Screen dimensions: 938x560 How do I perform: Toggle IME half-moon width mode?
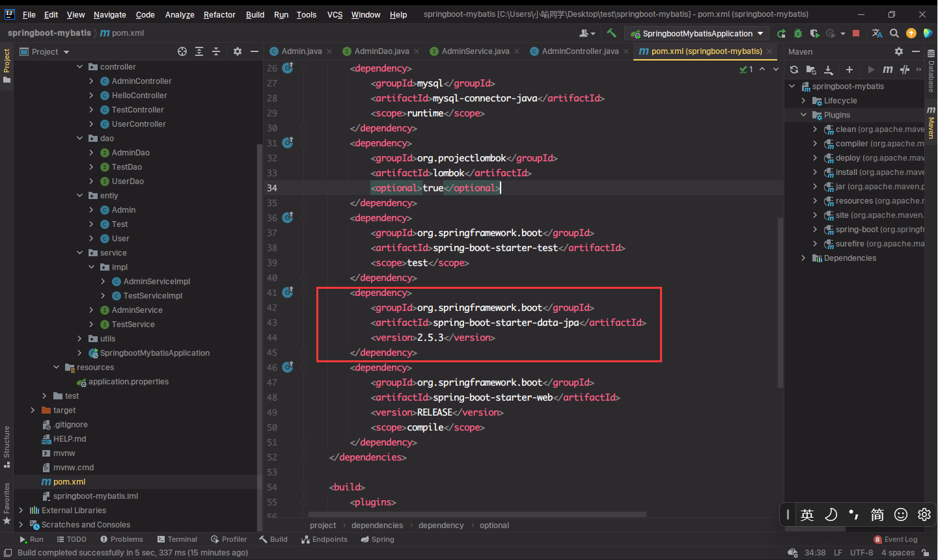pyautogui.click(x=831, y=514)
